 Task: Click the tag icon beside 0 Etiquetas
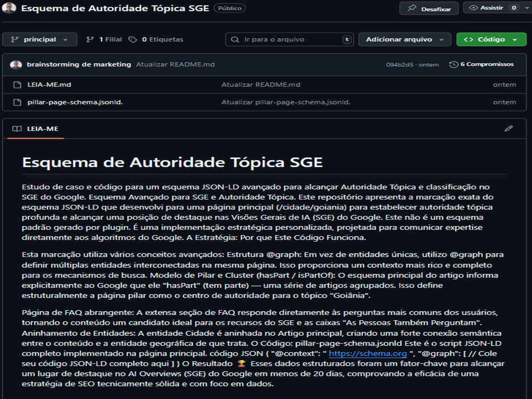point(132,40)
